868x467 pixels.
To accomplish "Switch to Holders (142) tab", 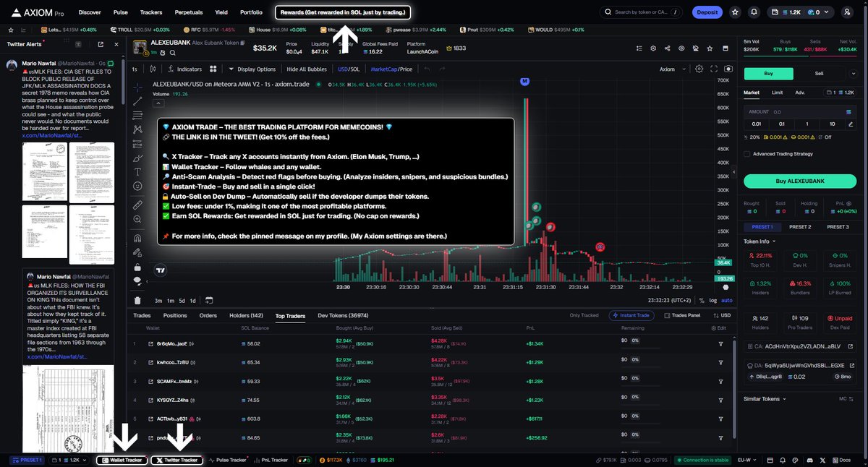I will [247, 316].
